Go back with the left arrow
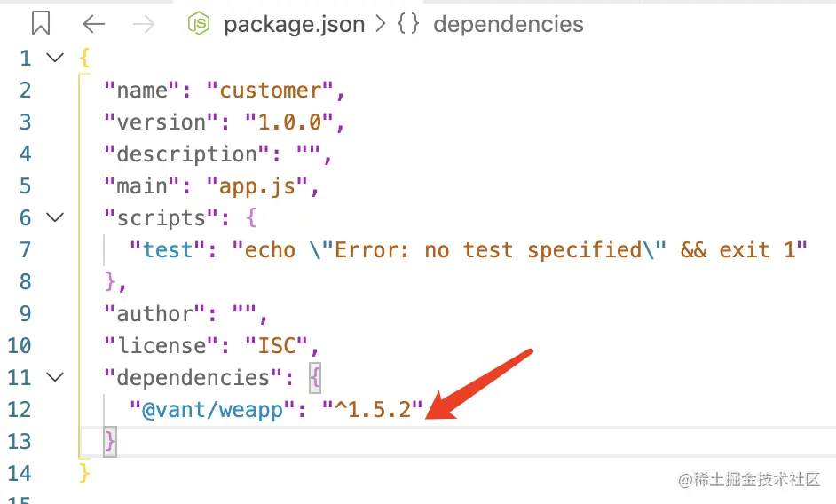 [93, 24]
